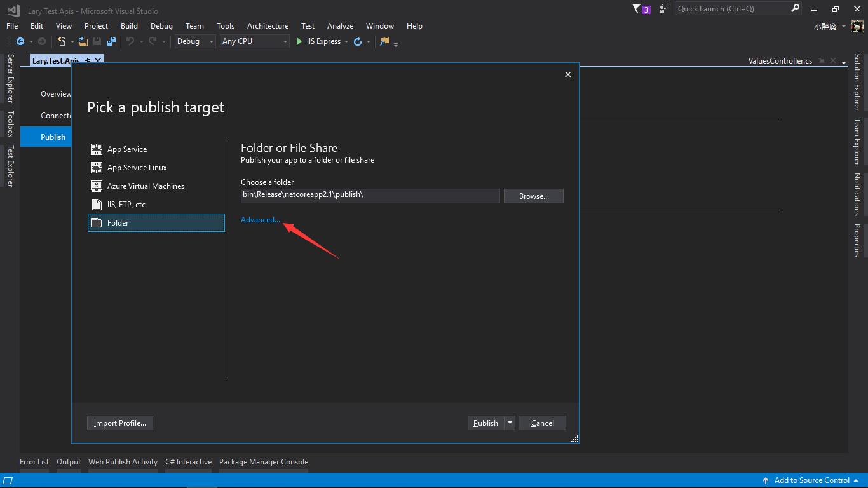This screenshot has width=868, height=488.
Task: Select App Service Linux publish target
Action: pyautogui.click(x=156, y=168)
